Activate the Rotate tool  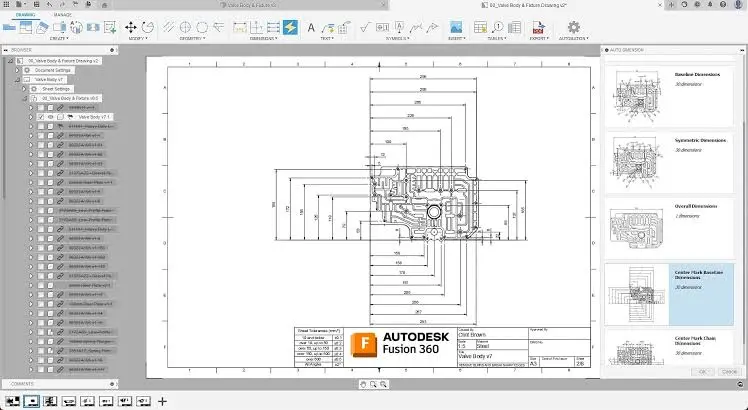pos(148,27)
